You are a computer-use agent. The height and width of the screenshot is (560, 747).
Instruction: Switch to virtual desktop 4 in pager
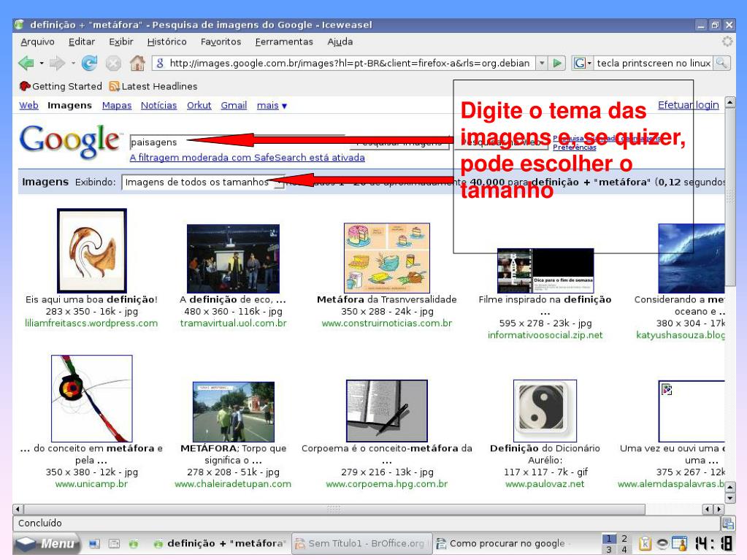pos(624,549)
